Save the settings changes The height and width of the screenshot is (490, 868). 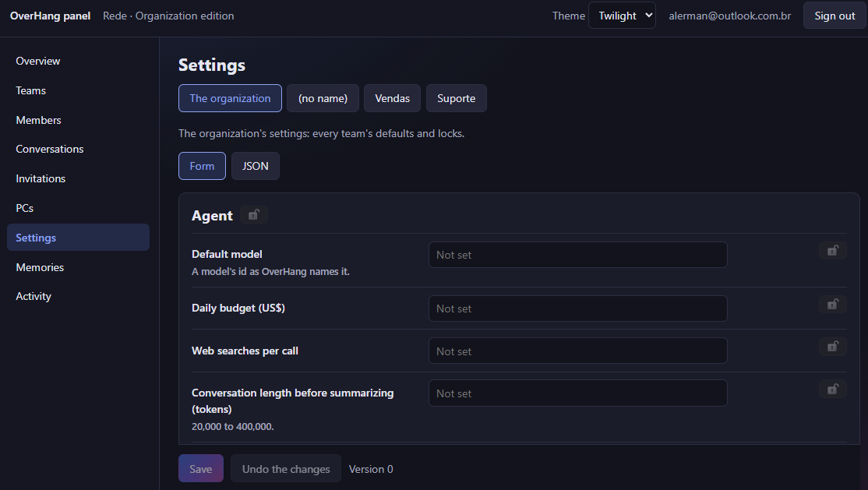click(x=201, y=468)
